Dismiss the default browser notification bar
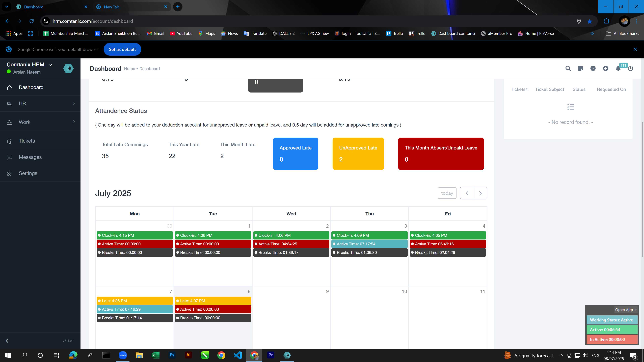The image size is (644, 362). 635,49
